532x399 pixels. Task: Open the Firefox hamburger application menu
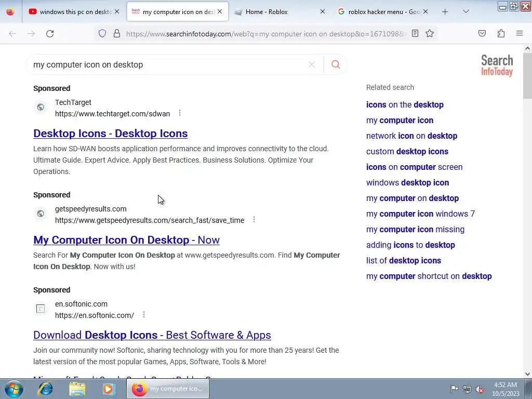(520, 33)
